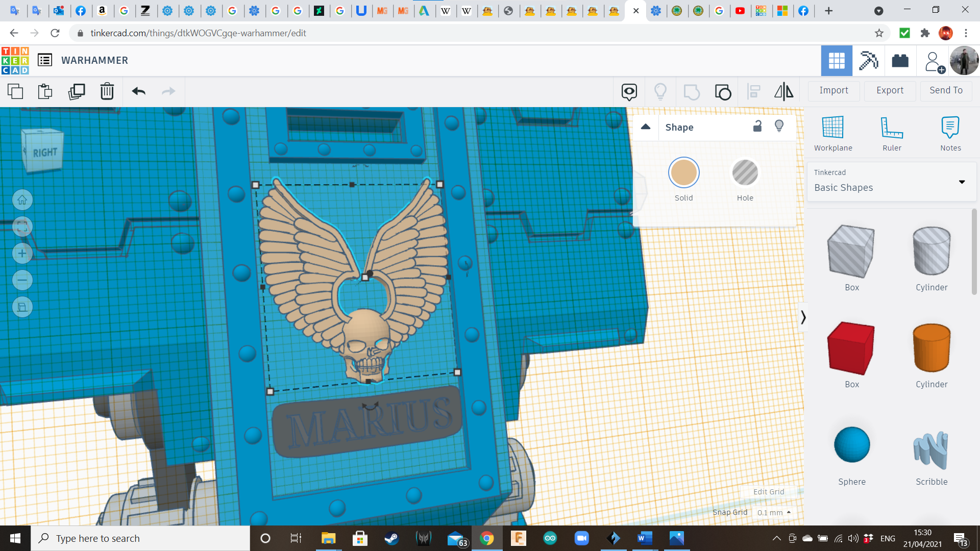Screen dimensions: 980x551
Task: Delete the selected shape with trash icon
Action: pyautogui.click(x=107, y=92)
